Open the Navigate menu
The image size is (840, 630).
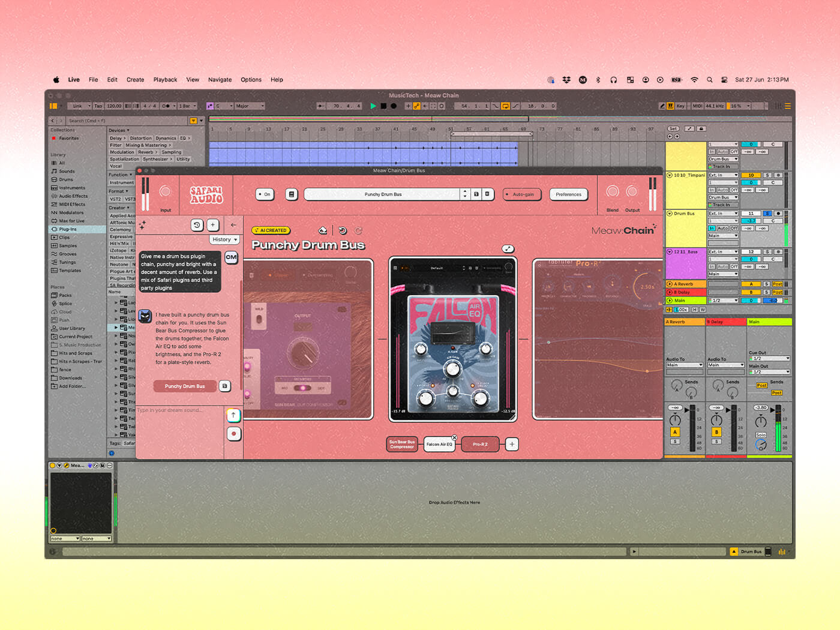[220, 80]
